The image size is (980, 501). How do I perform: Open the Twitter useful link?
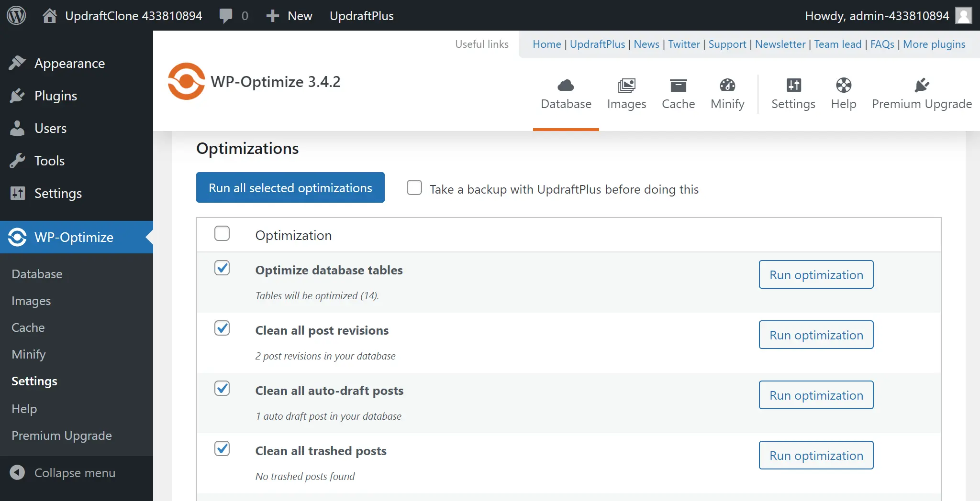(684, 44)
